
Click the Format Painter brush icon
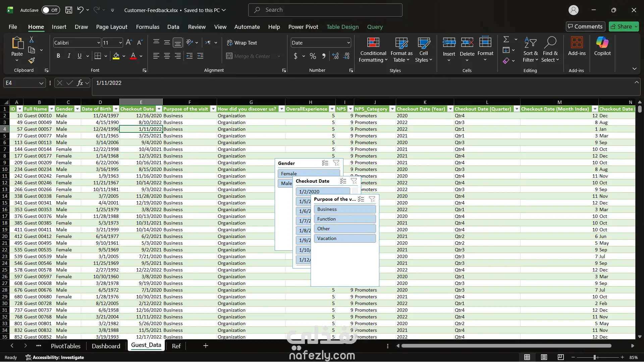tap(32, 61)
